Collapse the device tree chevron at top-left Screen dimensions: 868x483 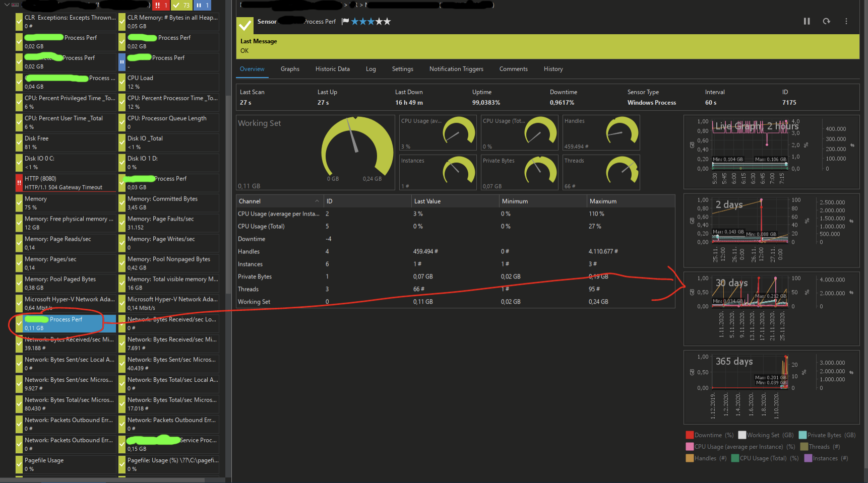(x=7, y=5)
